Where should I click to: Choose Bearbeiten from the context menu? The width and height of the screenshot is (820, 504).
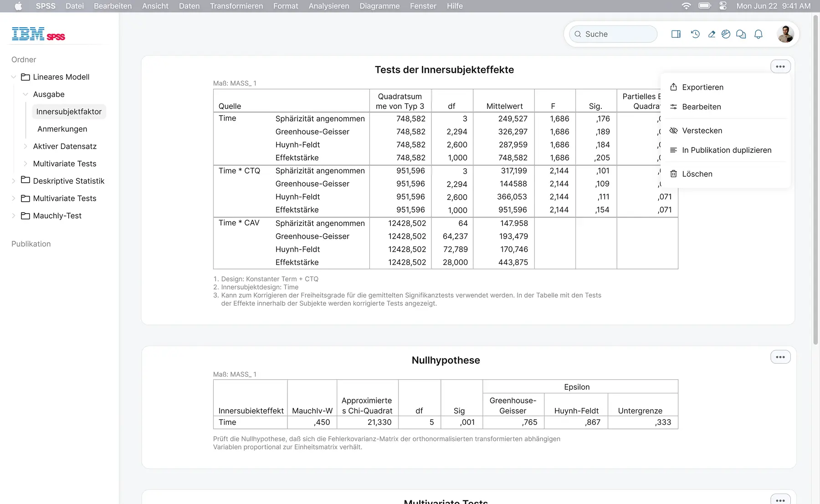click(x=725, y=107)
